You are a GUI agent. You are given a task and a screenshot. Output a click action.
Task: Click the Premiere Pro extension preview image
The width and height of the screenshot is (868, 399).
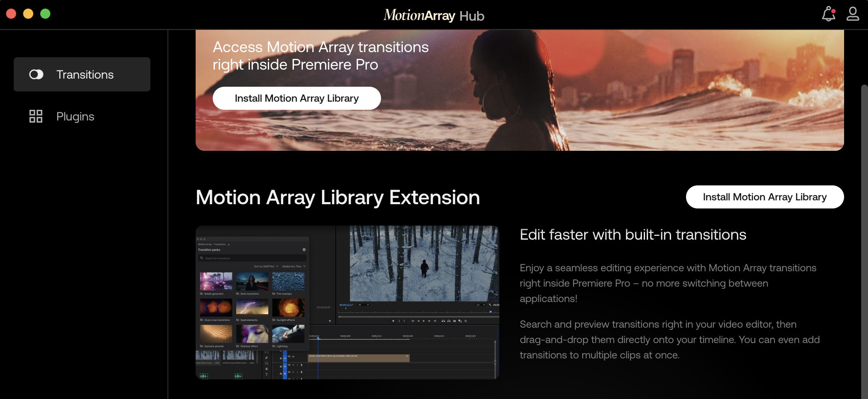(347, 302)
